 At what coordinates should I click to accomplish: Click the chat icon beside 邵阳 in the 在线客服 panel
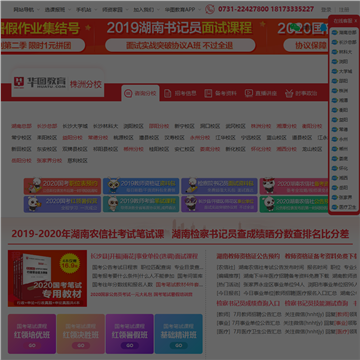(x=335, y=81)
